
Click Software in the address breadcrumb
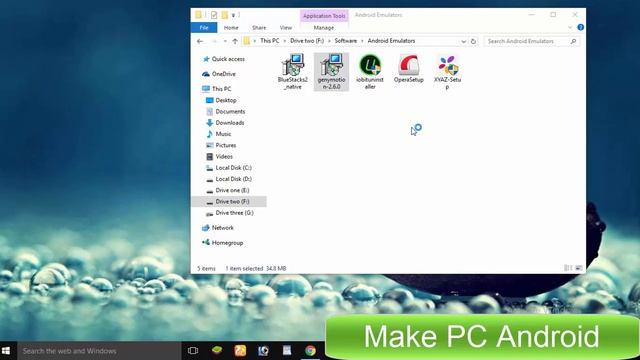point(346,41)
